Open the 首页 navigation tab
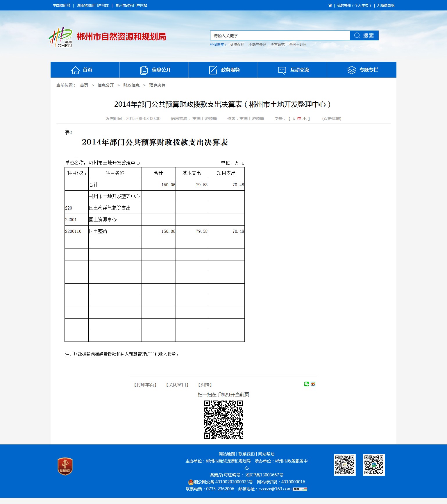The height and width of the screenshot is (504, 447). 85,70
